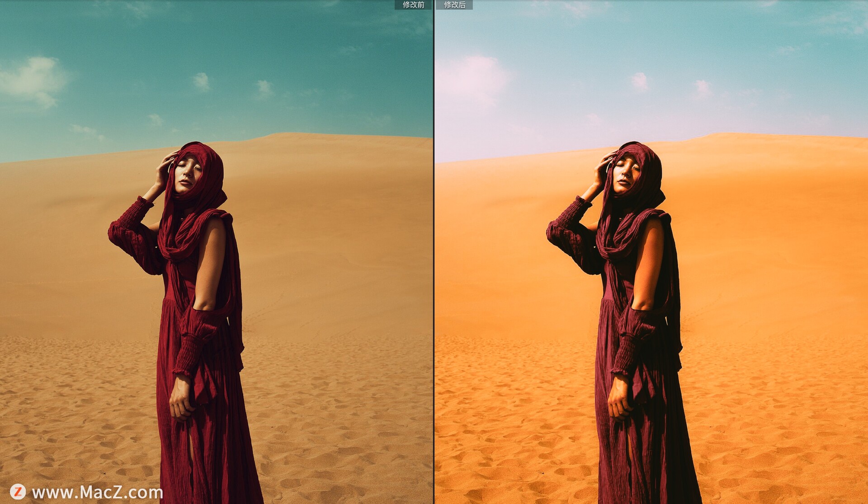Screen dimensions: 868x504
Task: Click lowered hand in before image
Action: click(181, 399)
